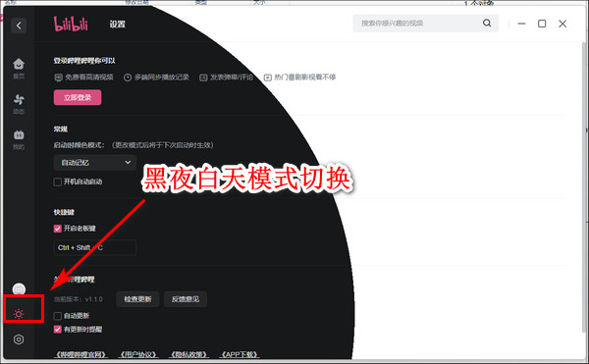Open the bilibili logo
This screenshot has width=589, height=364.
[71, 24]
